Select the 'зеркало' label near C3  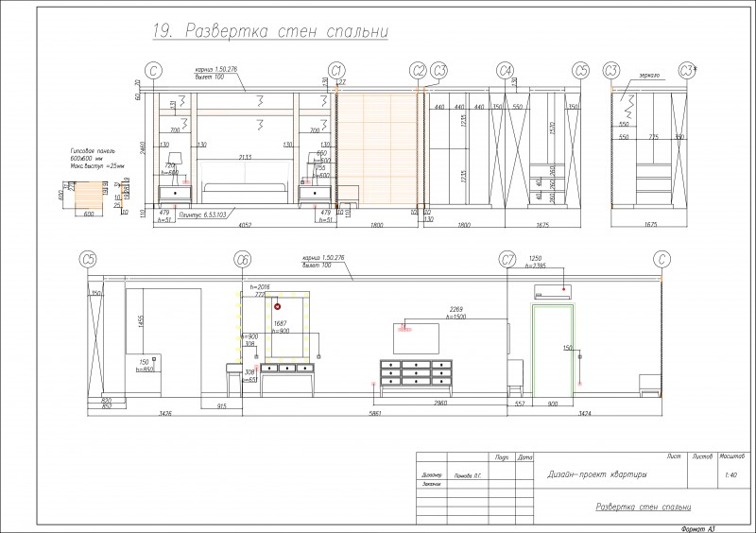point(649,76)
